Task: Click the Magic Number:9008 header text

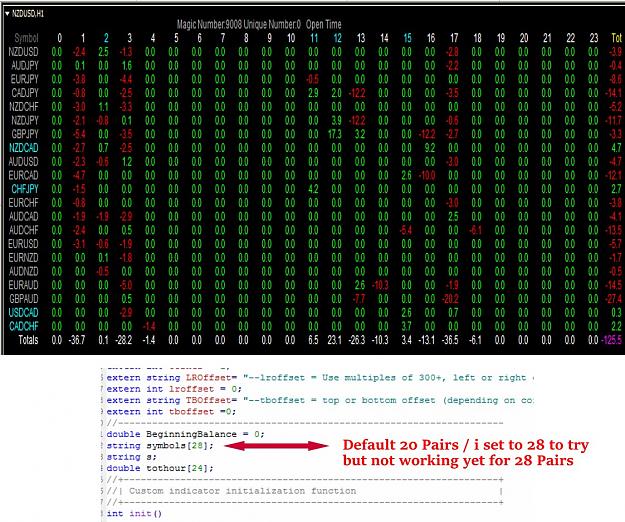Action: [209, 25]
